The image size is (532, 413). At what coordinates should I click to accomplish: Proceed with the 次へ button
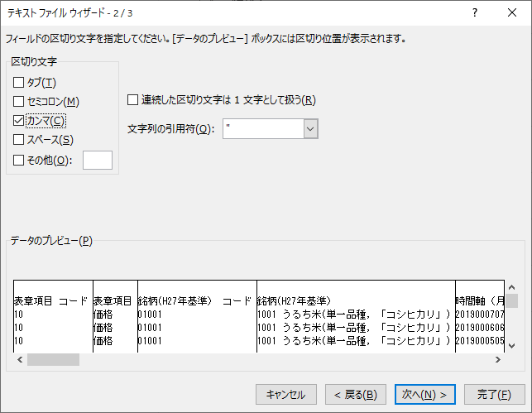tap(424, 394)
